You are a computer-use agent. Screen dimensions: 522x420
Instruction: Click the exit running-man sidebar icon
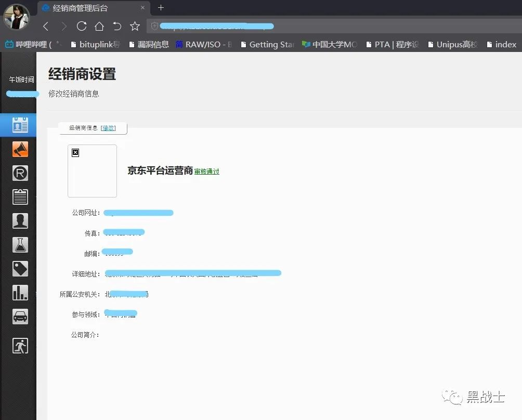(x=20, y=346)
